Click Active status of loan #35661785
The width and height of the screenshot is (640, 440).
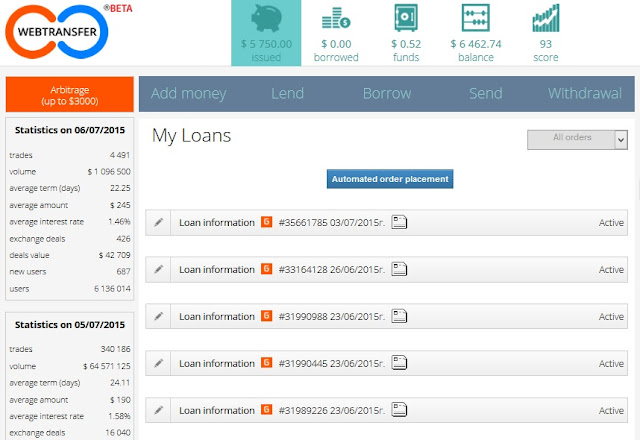pyautogui.click(x=611, y=222)
